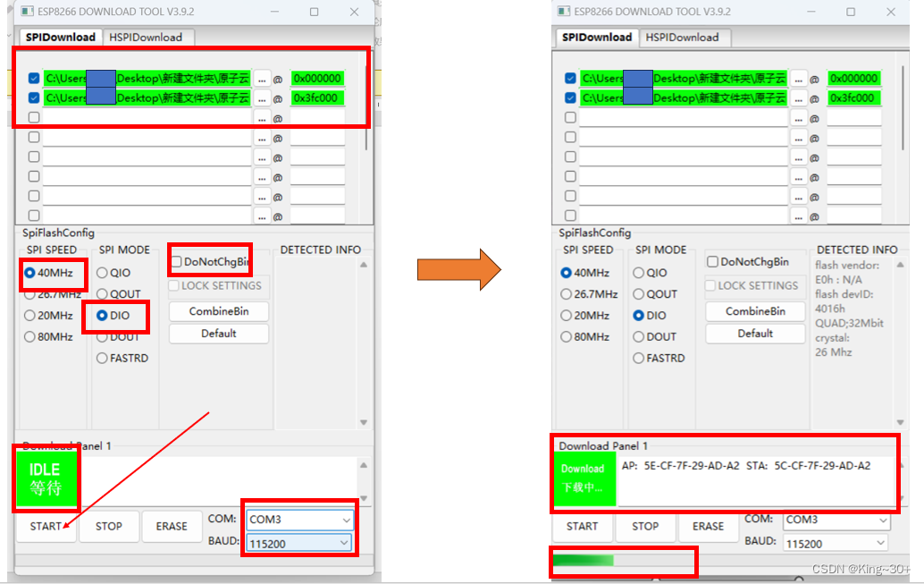Toggle LOCK SETTINGS checkbox in left window
Screen dimensions: 924x584
point(174,285)
